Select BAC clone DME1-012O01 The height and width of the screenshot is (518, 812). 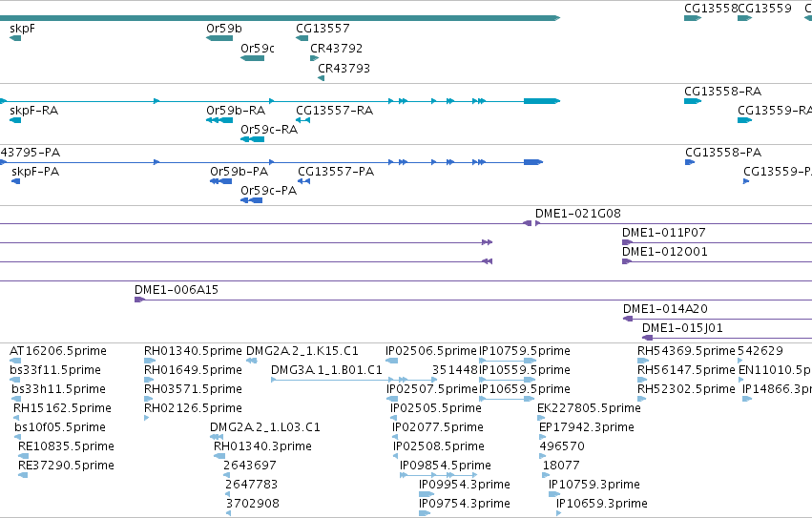[717, 261]
